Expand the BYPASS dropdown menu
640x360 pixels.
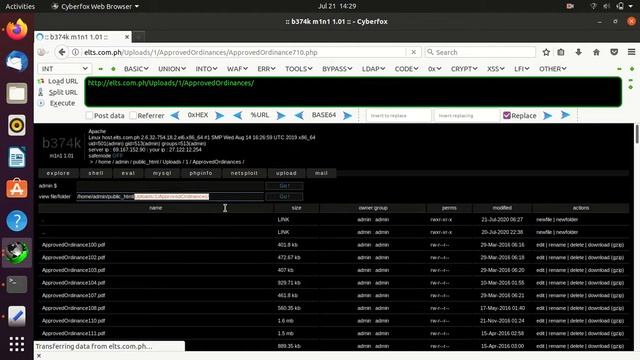click(x=337, y=69)
